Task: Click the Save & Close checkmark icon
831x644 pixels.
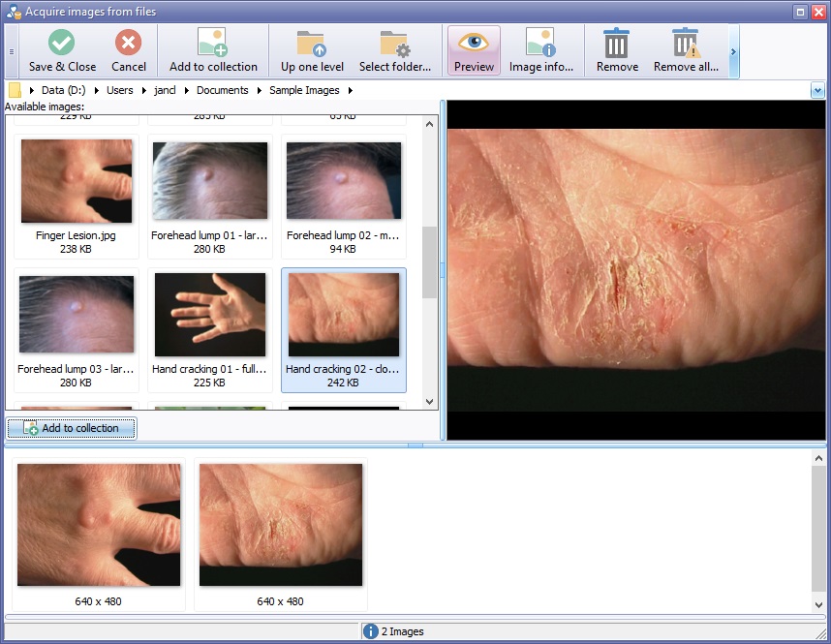Action: (x=62, y=44)
